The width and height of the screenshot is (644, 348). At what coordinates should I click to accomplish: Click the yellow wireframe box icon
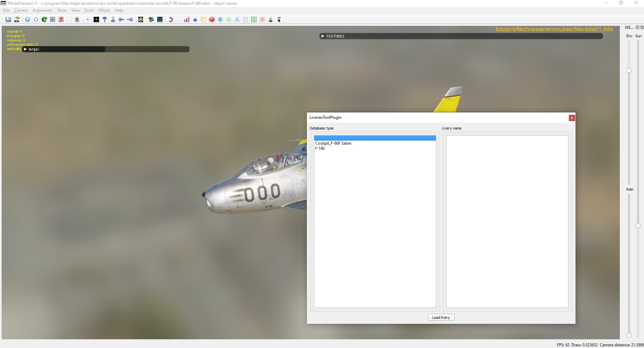[203, 19]
